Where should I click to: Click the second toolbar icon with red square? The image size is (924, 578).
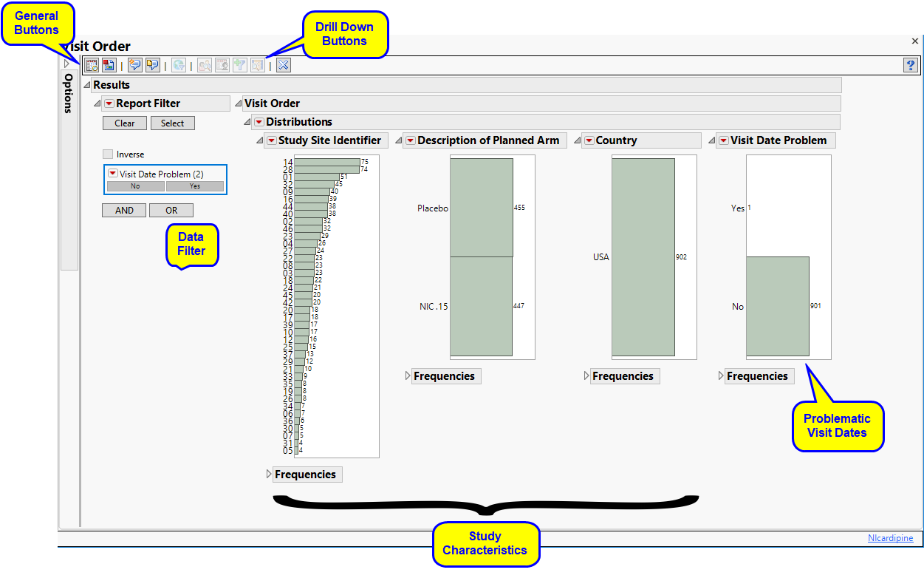pos(109,65)
